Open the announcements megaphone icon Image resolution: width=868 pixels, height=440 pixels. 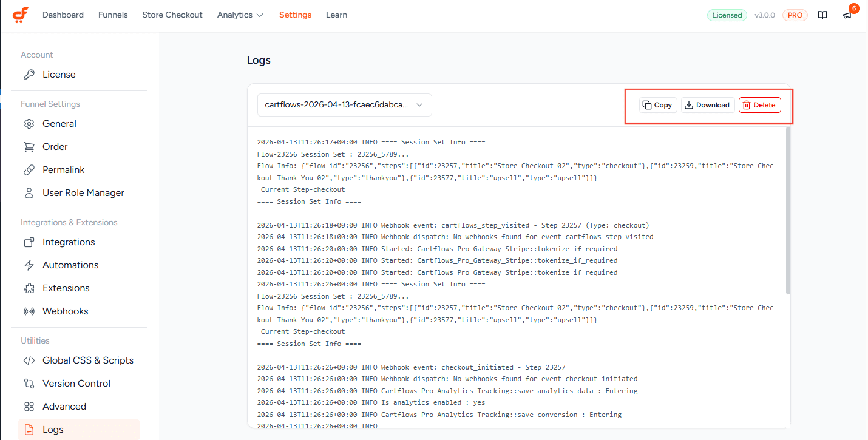pos(847,15)
